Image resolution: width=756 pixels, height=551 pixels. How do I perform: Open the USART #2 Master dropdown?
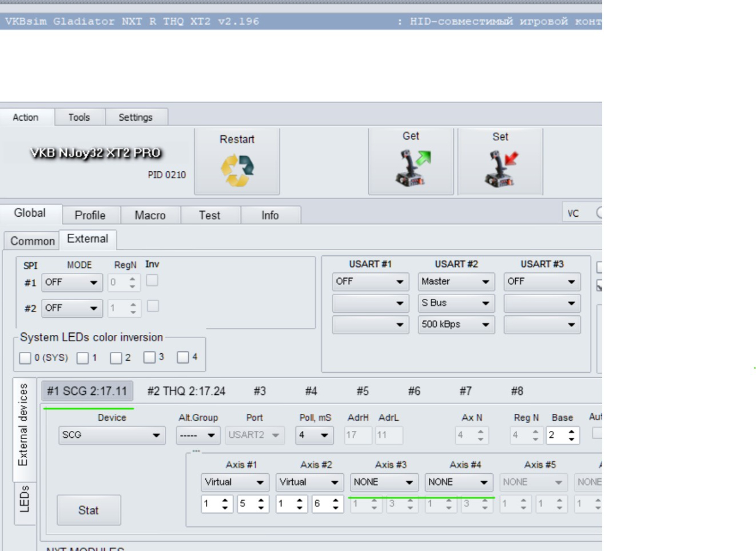pyautogui.click(x=457, y=282)
